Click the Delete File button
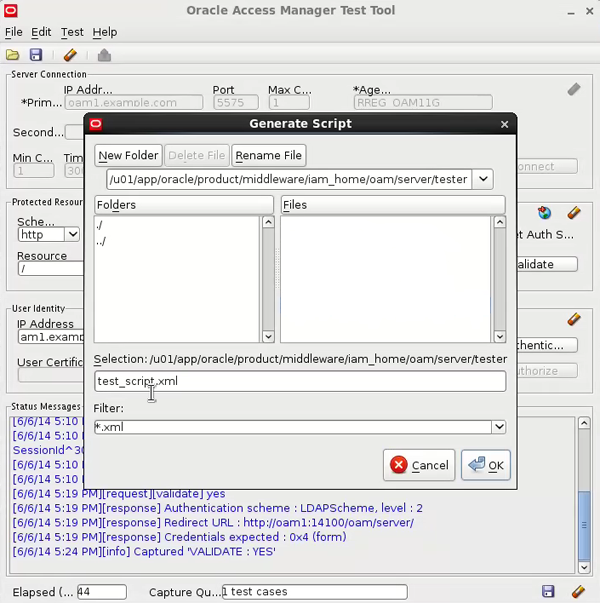 pyautogui.click(x=197, y=155)
